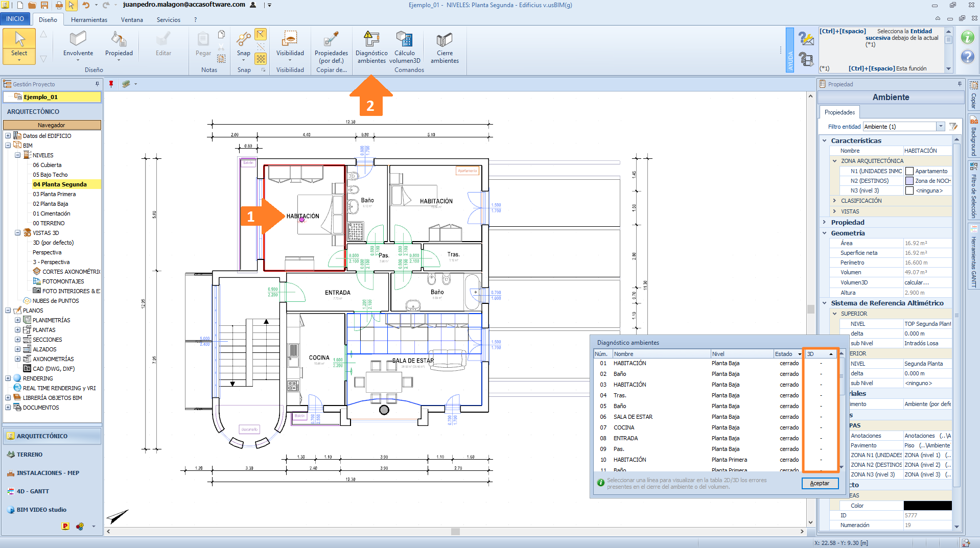Toggle the N3 ninguna checkbox
The width and height of the screenshot is (980, 548).
(909, 190)
